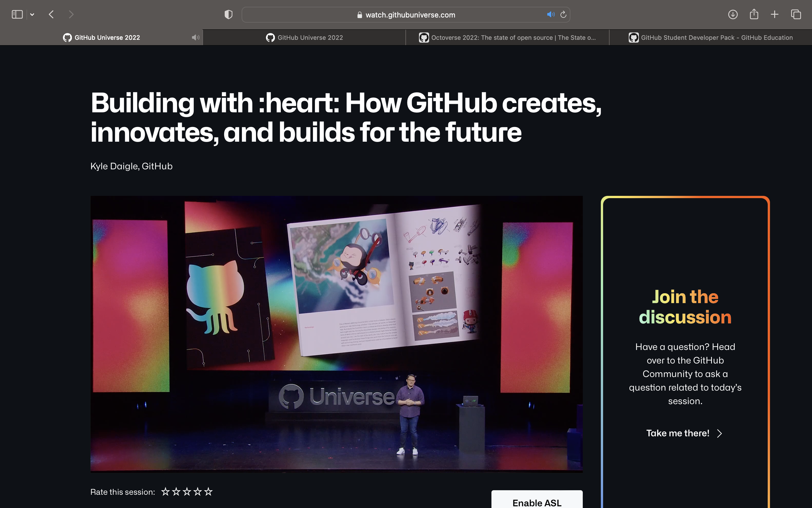Toggle the Safari sidebar

[17, 14]
